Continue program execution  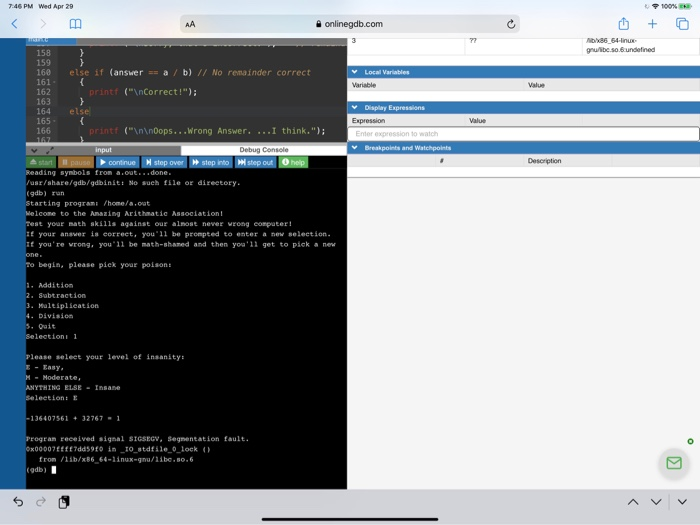point(118,162)
